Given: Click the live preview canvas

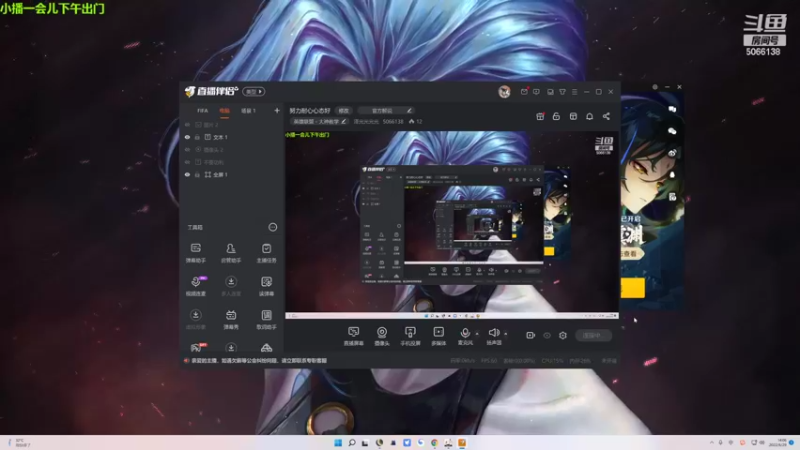Looking at the screenshot, I should (x=452, y=224).
